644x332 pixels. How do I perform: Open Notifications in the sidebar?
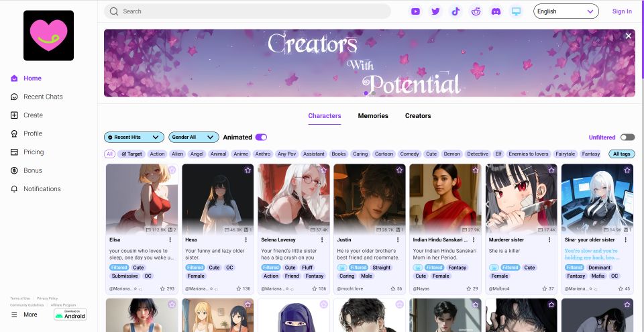click(36, 189)
